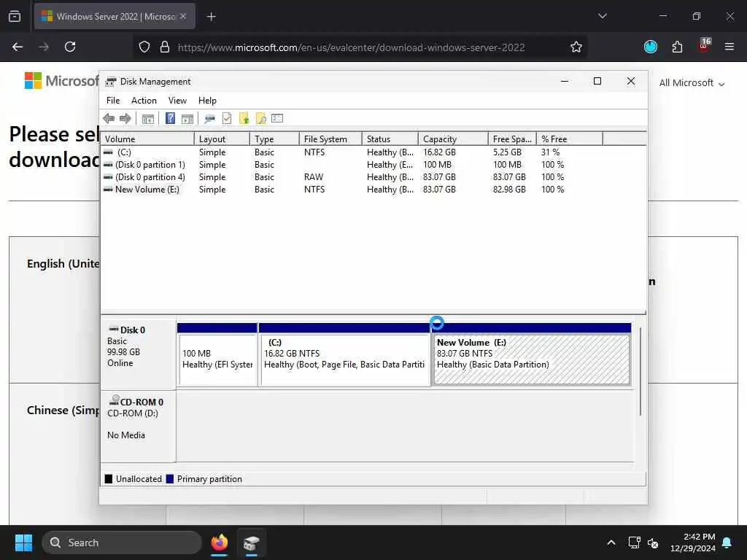Click the 5.25 GB free space cell
Screen dimensions: 747x560
click(507, 152)
